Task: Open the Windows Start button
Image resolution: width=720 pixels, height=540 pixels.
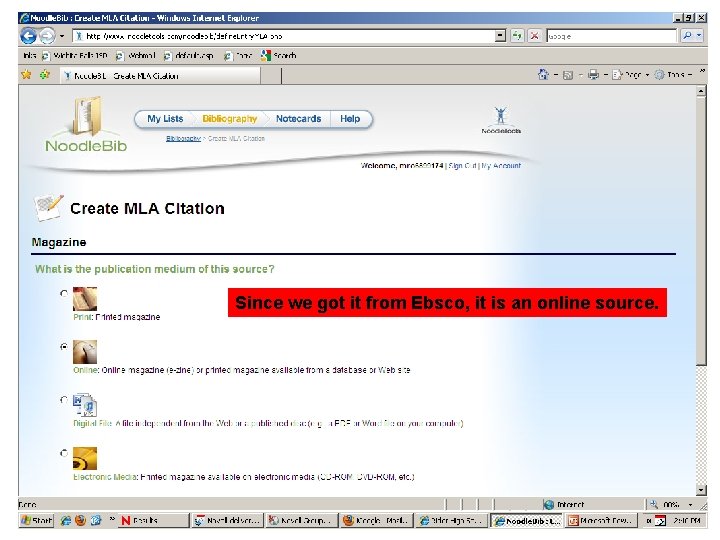Action: (x=37, y=520)
